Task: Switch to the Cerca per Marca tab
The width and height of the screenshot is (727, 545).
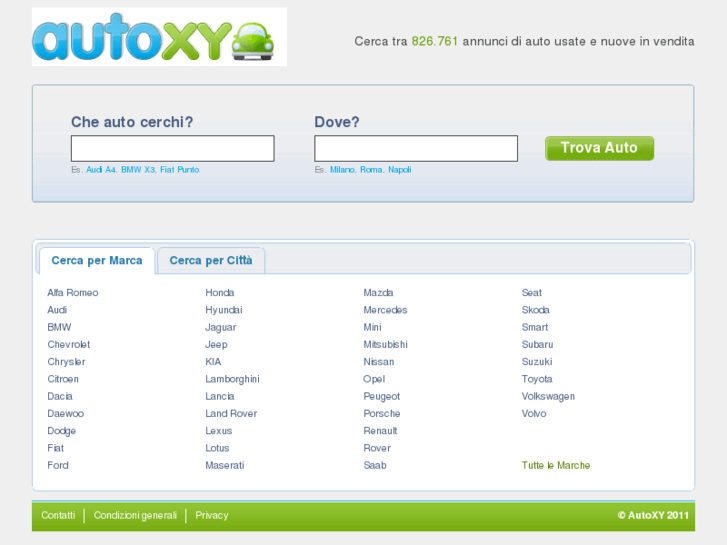Action: coord(97,261)
